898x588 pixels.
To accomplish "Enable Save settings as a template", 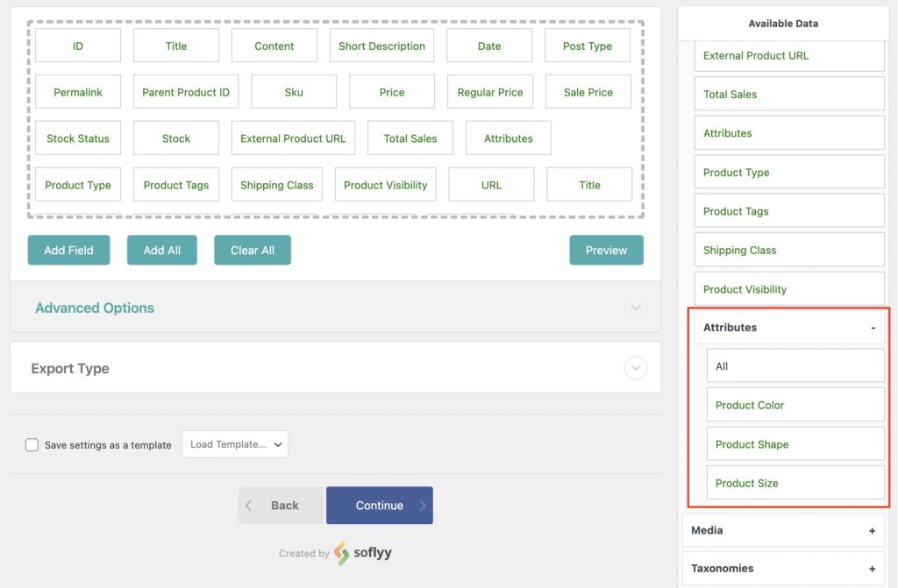I will [x=32, y=444].
